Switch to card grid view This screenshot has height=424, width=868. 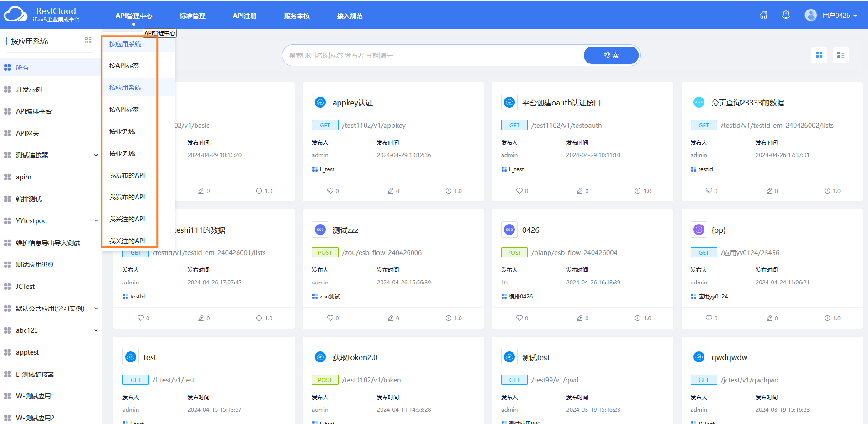click(819, 55)
